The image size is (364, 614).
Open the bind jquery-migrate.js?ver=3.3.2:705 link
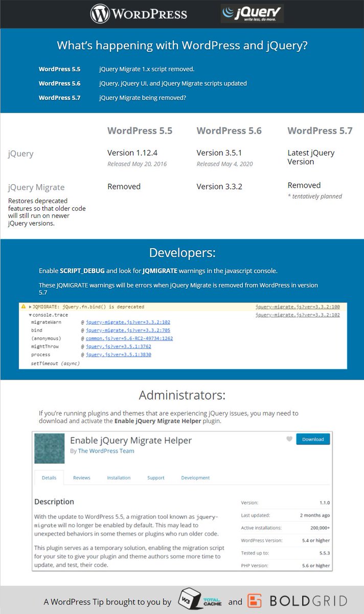pos(128,331)
